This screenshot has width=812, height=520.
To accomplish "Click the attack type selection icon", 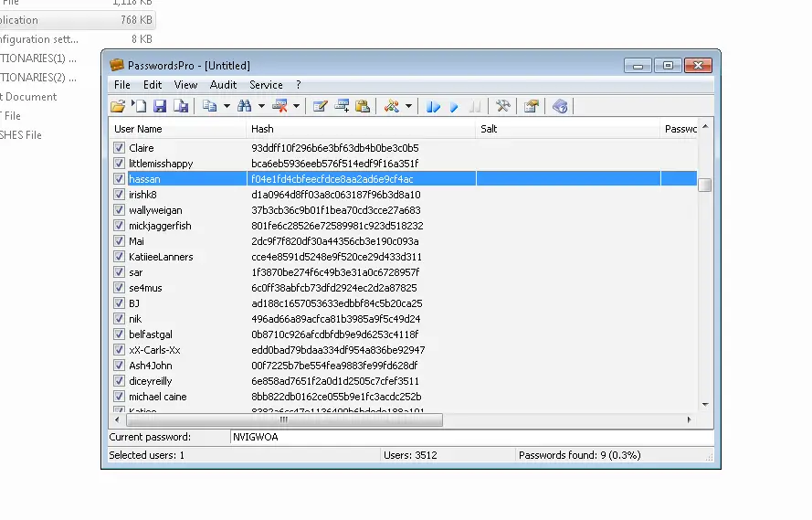I will [x=392, y=106].
